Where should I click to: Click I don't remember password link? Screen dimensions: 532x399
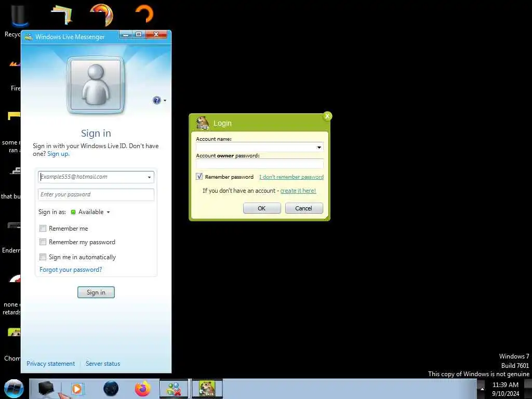coord(291,177)
